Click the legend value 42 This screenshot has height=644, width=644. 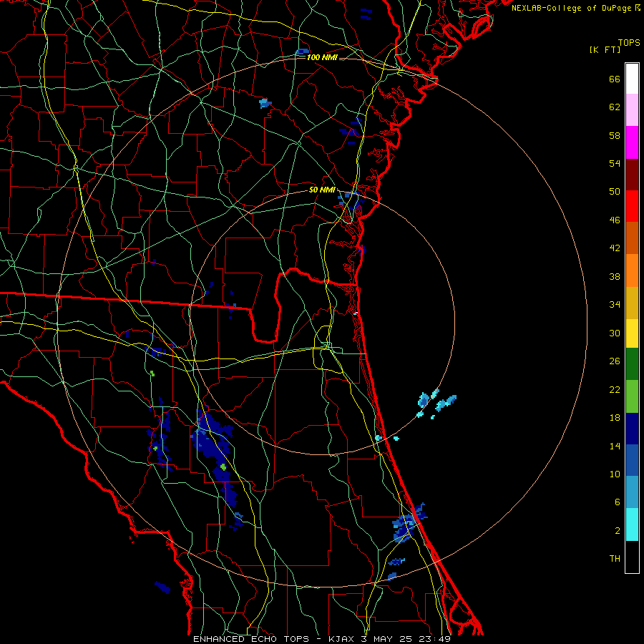pos(615,248)
